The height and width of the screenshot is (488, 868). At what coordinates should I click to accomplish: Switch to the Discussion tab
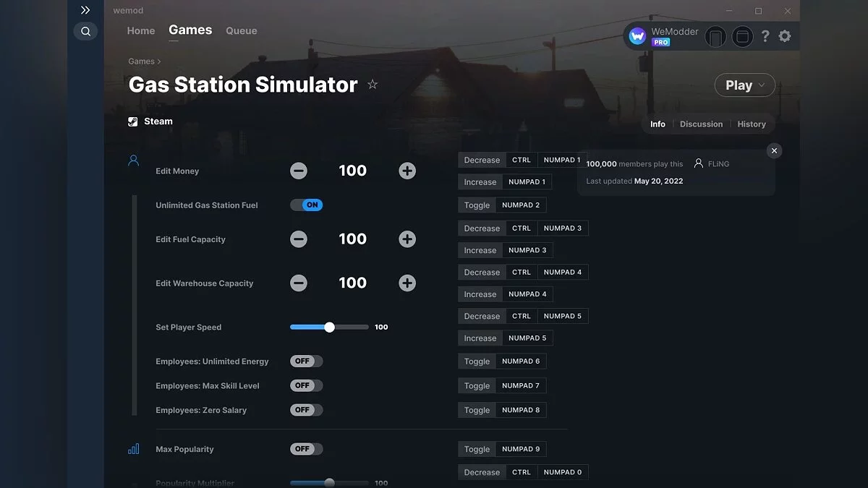tap(701, 124)
